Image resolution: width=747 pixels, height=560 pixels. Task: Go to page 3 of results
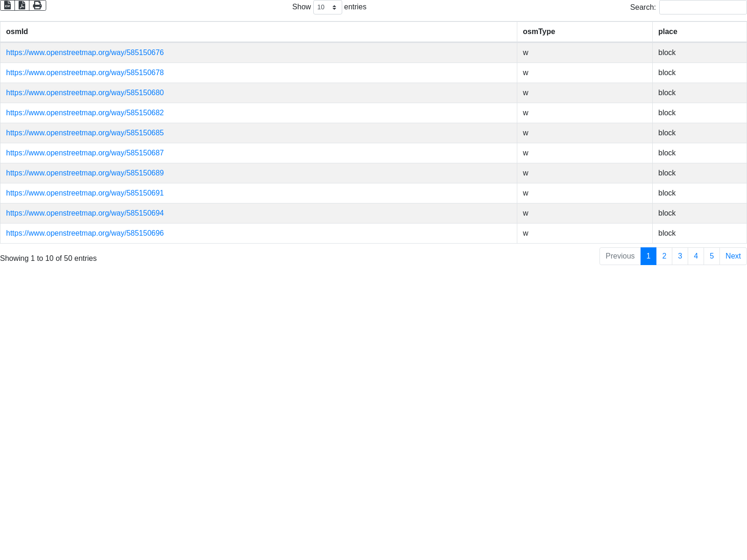pyautogui.click(x=680, y=256)
